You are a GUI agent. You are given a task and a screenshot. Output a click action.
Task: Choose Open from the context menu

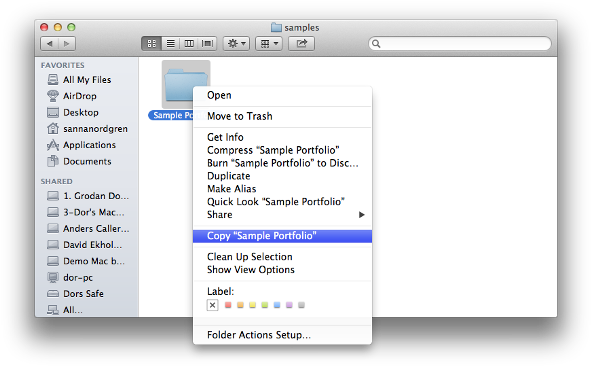click(282, 95)
